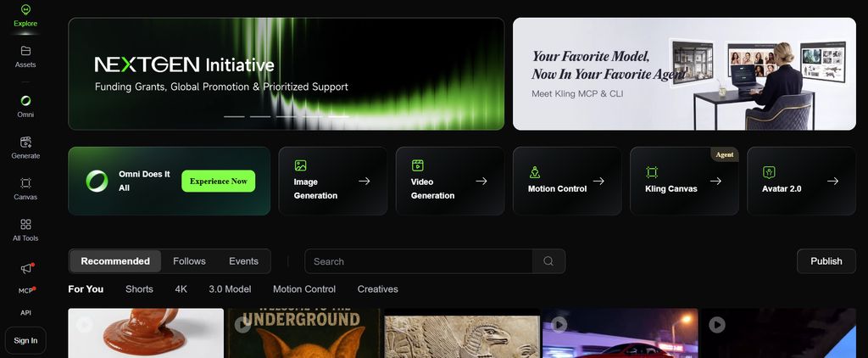Switch to the Follows tab
This screenshot has width=868, height=358.
pyautogui.click(x=189, y=261)
